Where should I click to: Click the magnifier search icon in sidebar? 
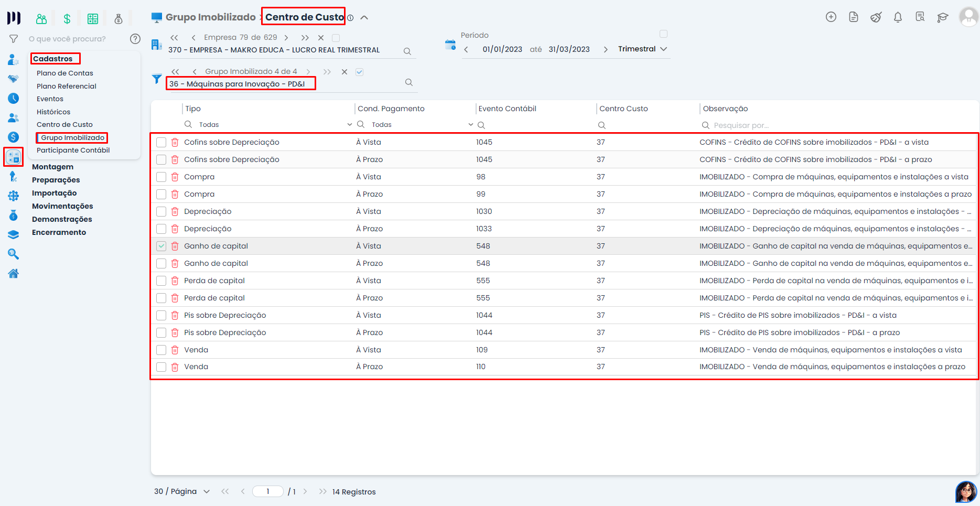tap(14, 254)
